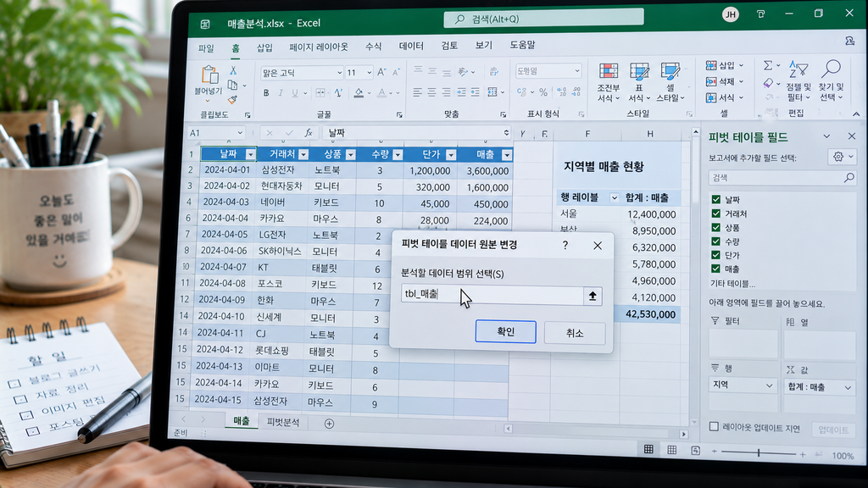868x488 pixels.
Task: Click the AutoSum sigma icon
Action: point(768,66)
